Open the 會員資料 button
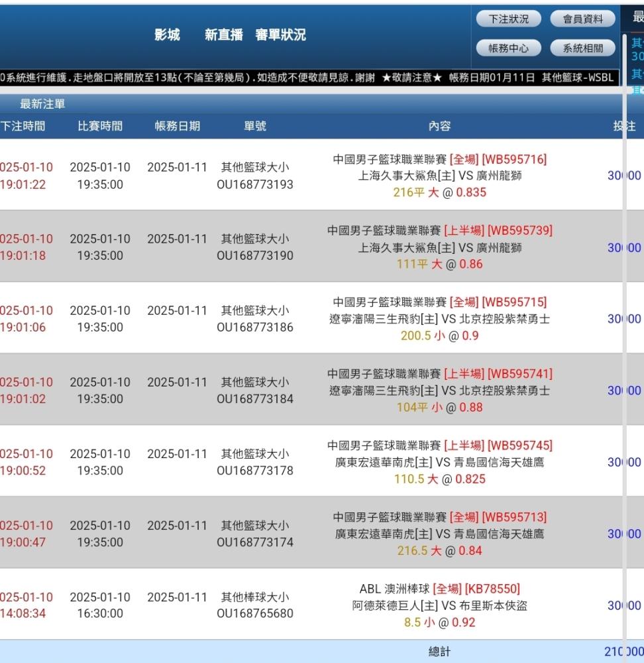This screenshot has width=644, height=663. [x=583, y=19]
